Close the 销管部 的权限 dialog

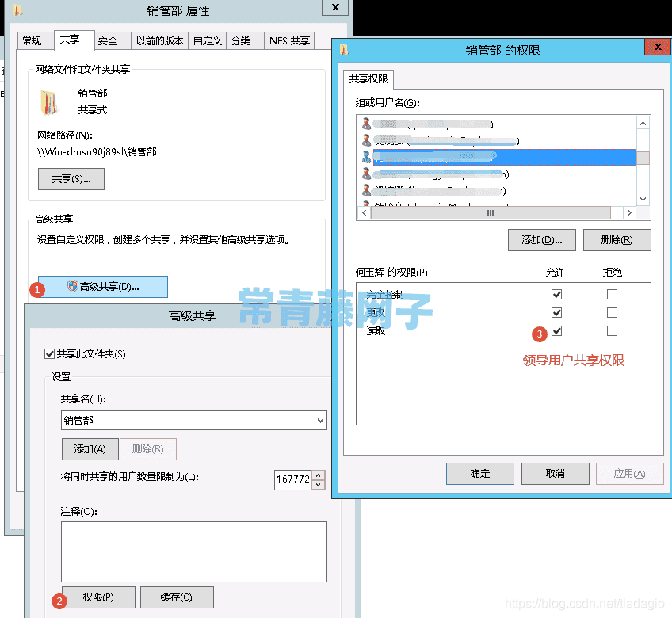[658, 47]
